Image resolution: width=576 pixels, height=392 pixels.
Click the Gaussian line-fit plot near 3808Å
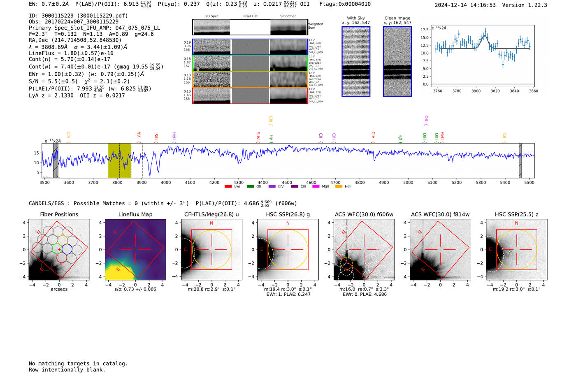(483, 56)
